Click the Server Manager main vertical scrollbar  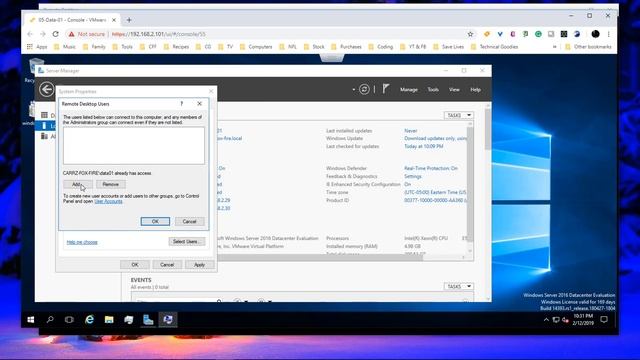tap(488, 129)
